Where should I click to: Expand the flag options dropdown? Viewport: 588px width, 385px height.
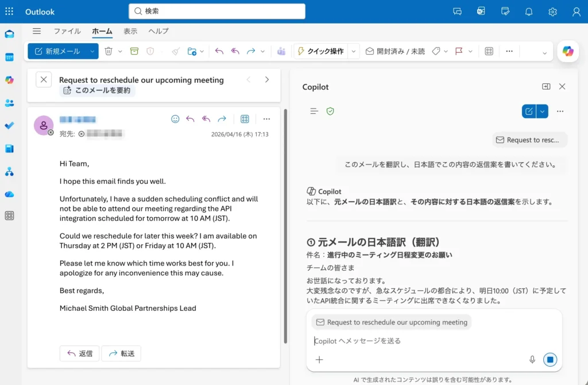[x=470, y=51]
